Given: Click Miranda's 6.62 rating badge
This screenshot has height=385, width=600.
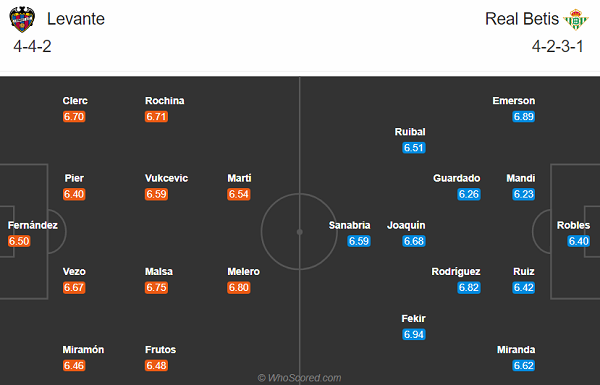Looking at the screenshot, I should (523, 365).
